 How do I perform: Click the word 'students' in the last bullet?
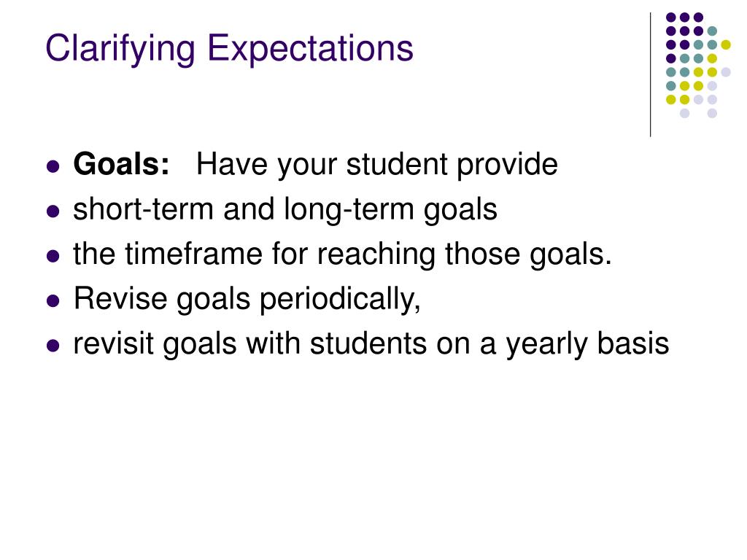coord(368,343)
